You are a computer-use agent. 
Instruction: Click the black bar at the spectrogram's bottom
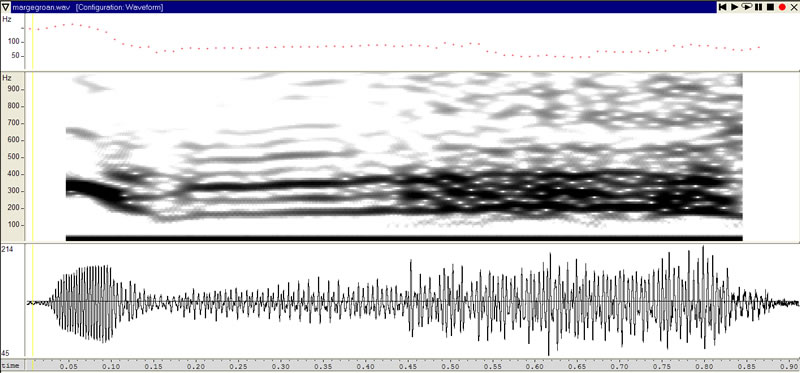404,238
